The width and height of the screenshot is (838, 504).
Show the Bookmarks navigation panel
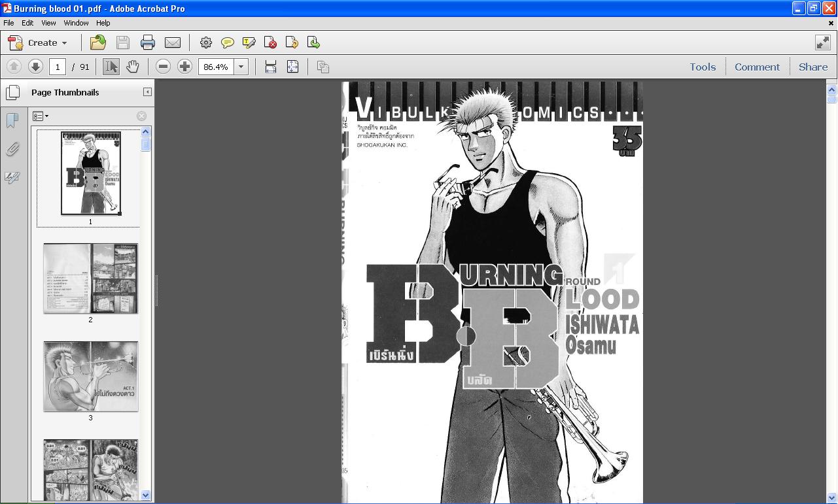coord(12,120)
